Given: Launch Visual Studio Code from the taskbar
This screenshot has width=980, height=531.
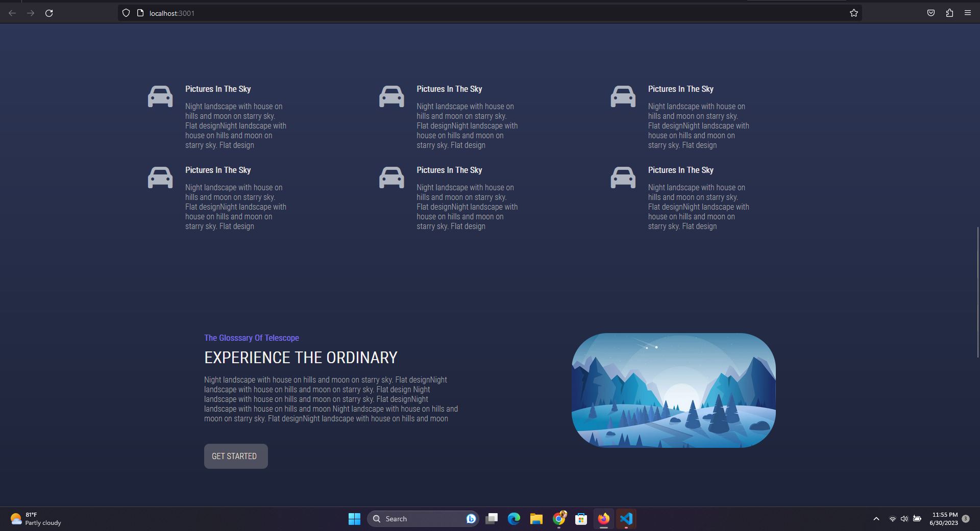Looking at the screenshot, I should pos(626,519).
